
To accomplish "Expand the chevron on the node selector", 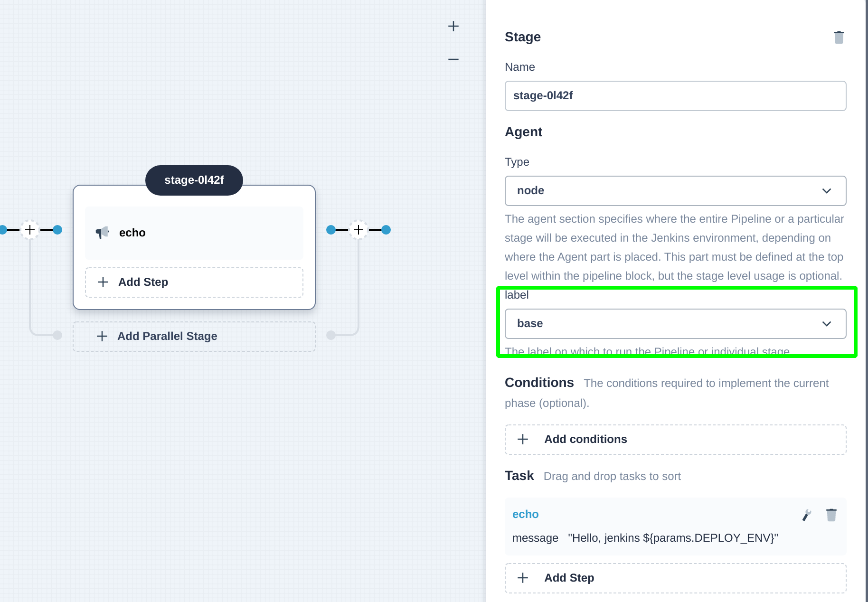I will 827,191.
